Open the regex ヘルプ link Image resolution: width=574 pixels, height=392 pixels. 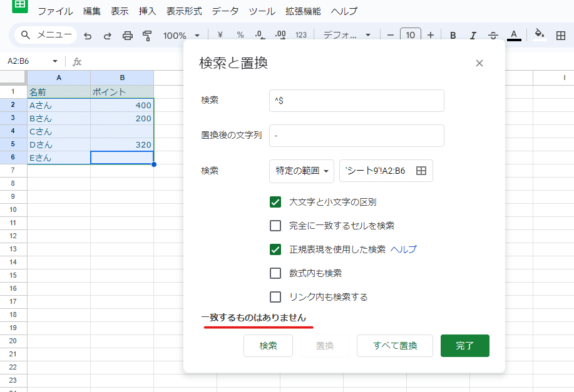[x=403, y=249]
